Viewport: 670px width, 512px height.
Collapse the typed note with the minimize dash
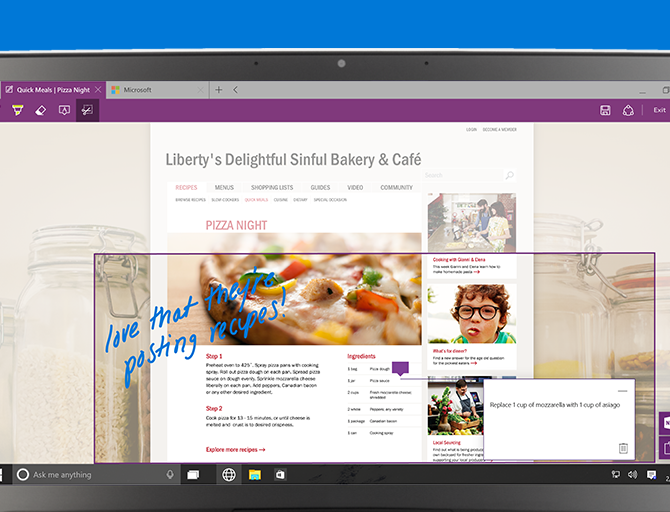[622, 390]
